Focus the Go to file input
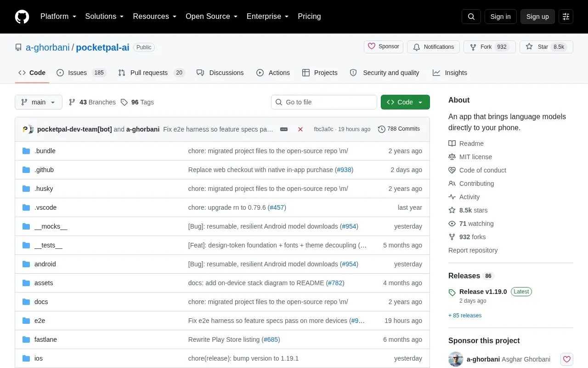 click(324, 102)
